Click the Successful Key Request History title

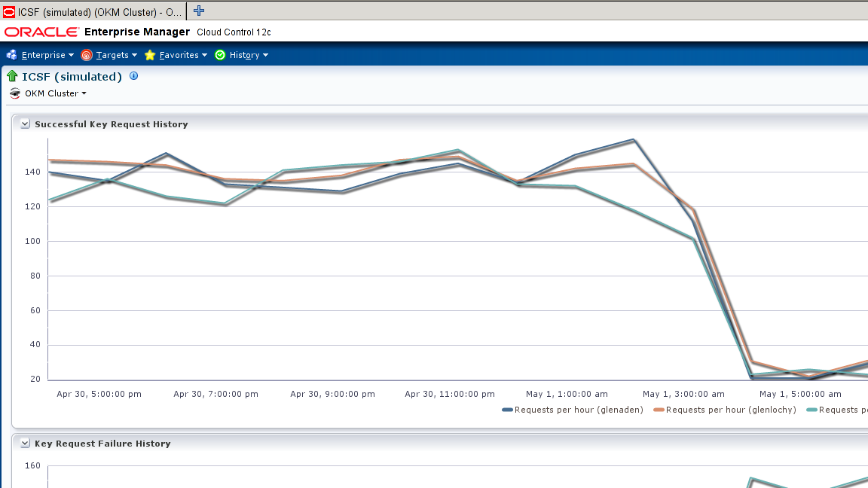point(112,124)
